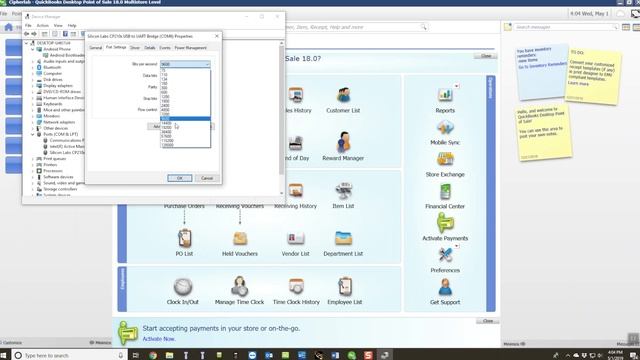Open the Windows Start button

4,355
